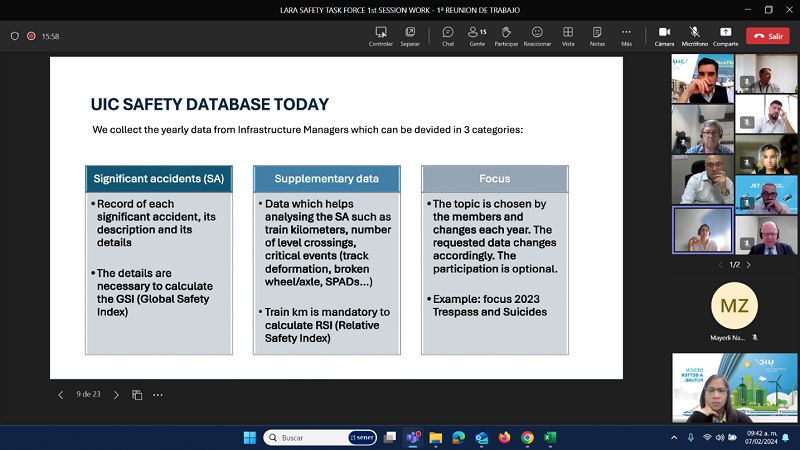The width and height of the screenshot is (800, 450).
Task: Open slide options ellipsis below presentation
Action: point(158,395)
